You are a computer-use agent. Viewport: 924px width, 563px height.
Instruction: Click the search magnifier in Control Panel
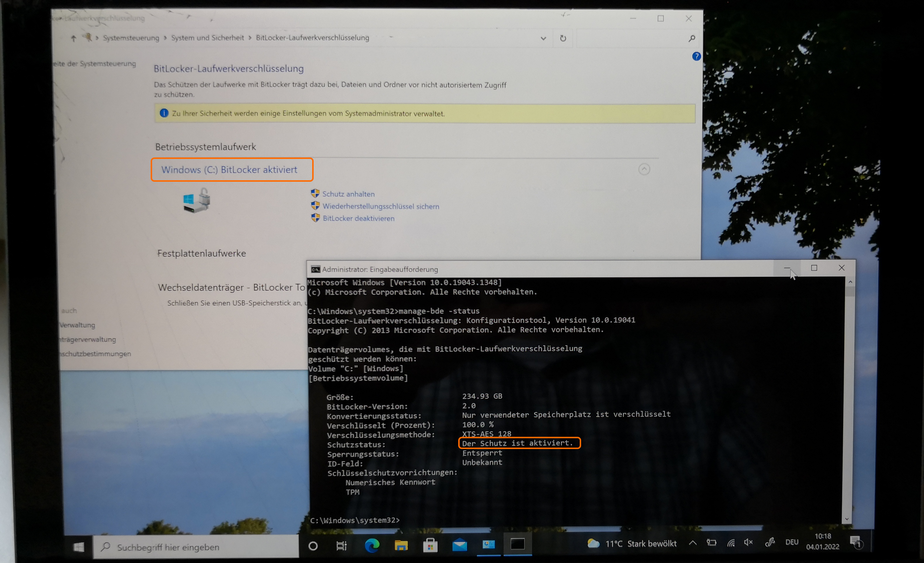coord(692,38)
